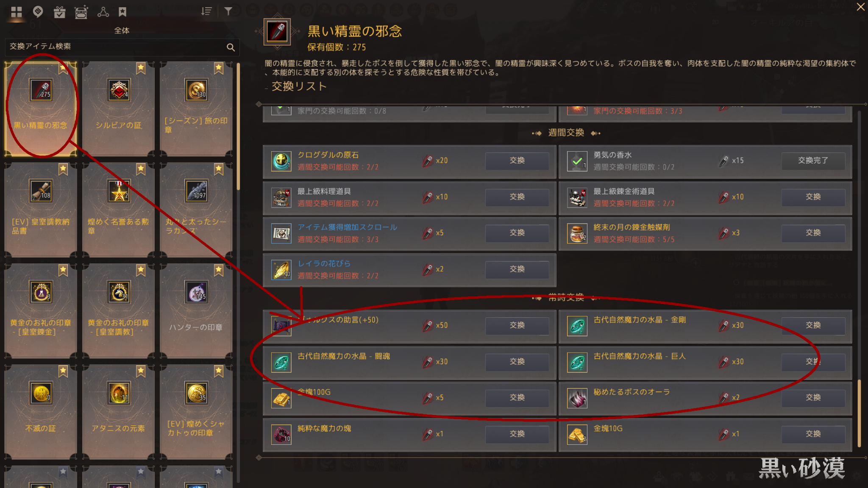Viewport: 868px width, 488px height.
Task: Click 交換 button for クログダルの原石
Action: 517,161
